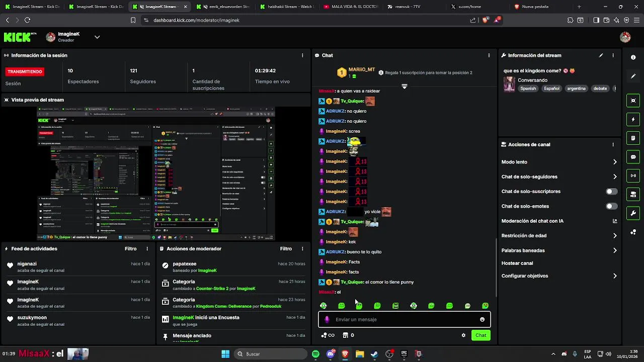The image size is (644, 362).
Task: Switch to the Nueva pestaña browser tab
Action: coord(541,7)
